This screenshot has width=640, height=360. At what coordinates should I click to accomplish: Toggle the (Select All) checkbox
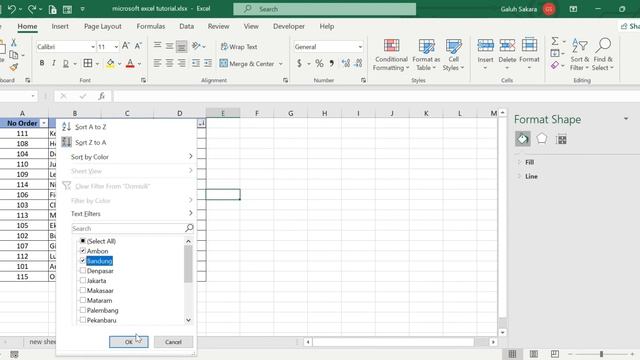pyautogui.click(x=83, y=241)
